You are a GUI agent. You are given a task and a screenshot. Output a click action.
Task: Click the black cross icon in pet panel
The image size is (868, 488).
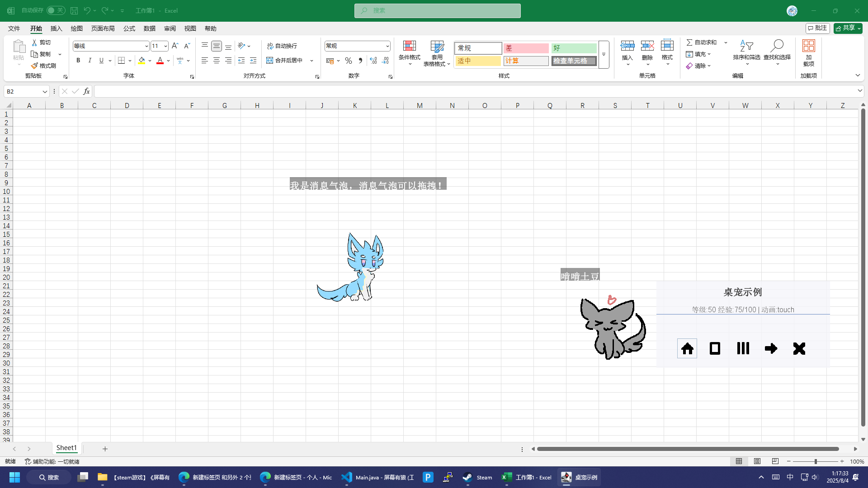(x=799, y=348)
